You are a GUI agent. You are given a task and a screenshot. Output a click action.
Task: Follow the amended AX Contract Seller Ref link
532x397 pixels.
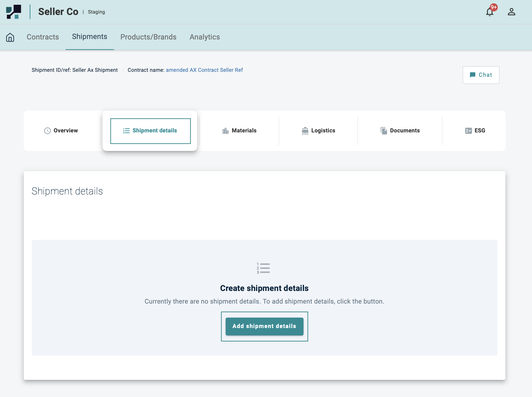pos(204,70)
